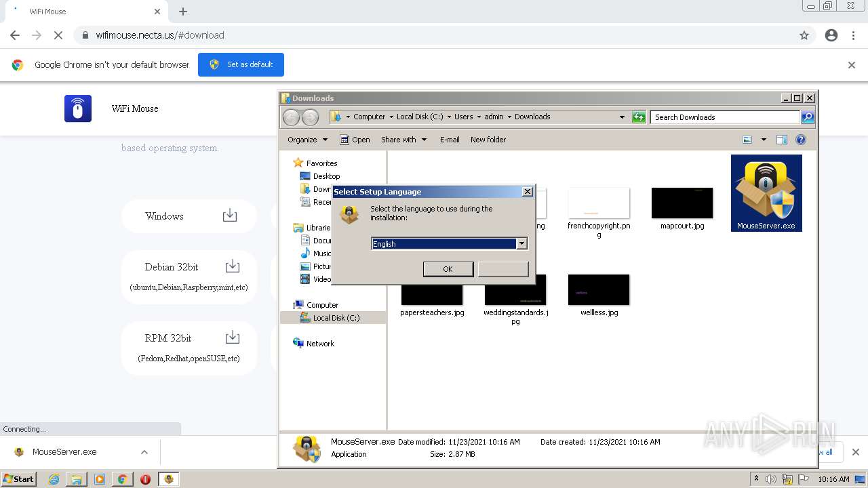The width and height of the screenshot is (868, 488).
Task: Expand the dropdown arrow after Users breadcrumb
Action: pyautogui.click(x=479, y=117)
